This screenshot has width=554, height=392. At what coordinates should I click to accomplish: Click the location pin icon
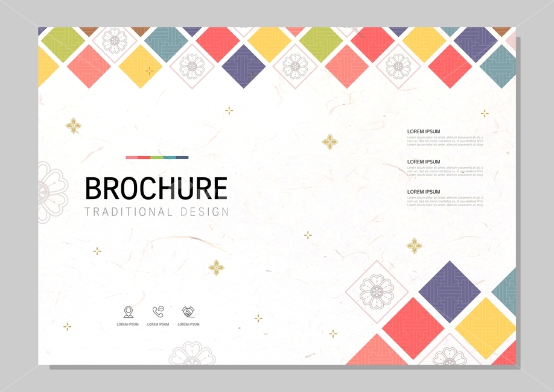129,312
